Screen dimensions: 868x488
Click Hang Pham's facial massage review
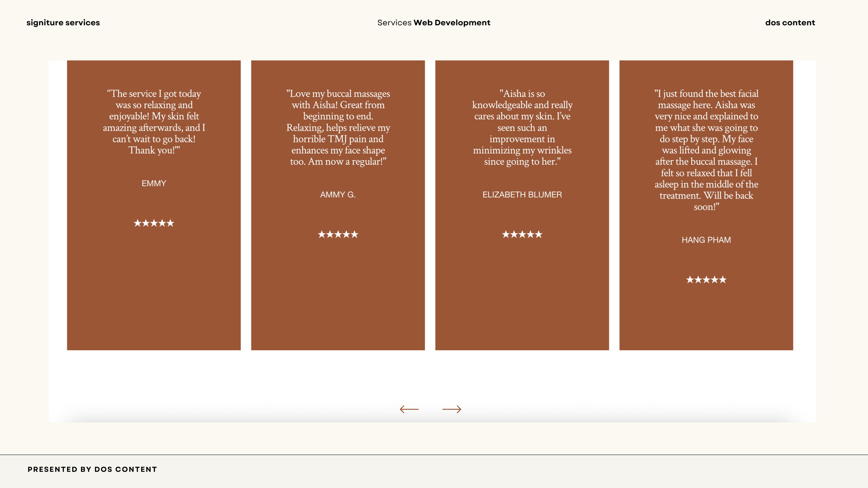[x=706, y=150]
